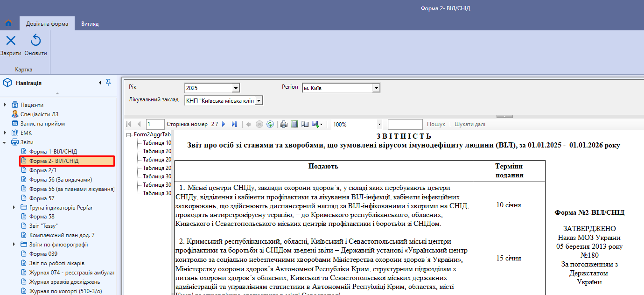The width and height of the screenshot is (644, 295).
Task: Open the Лікувальний заклад dropdown
Action: pyautogui.click(x=259, y=101)
